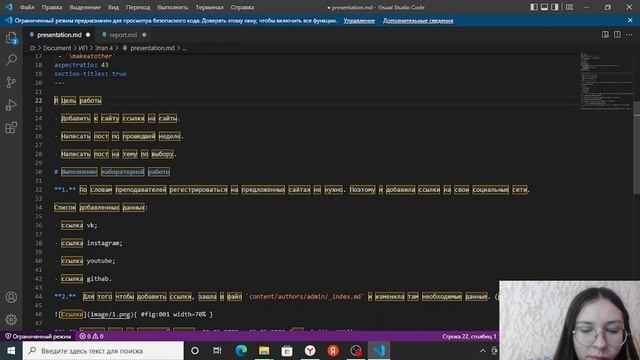This screenshot has height=360, width=640.
Task: Open Cortana circle icon on taskbar
Action: pyautogui.click(x=195, y=351)
